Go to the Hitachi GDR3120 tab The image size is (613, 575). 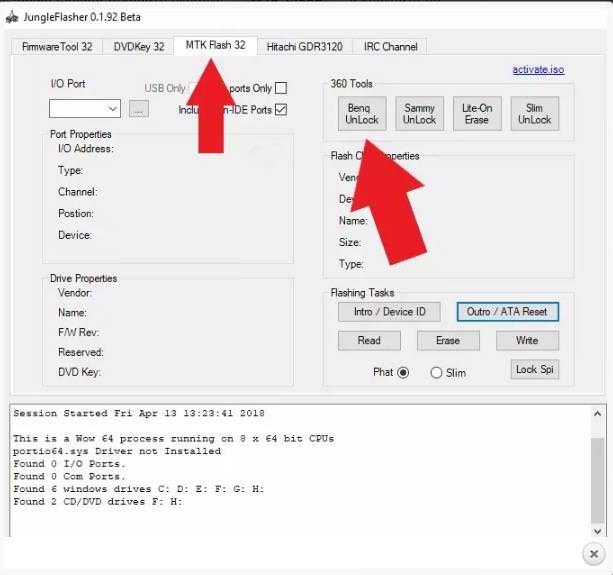point(305,47)
